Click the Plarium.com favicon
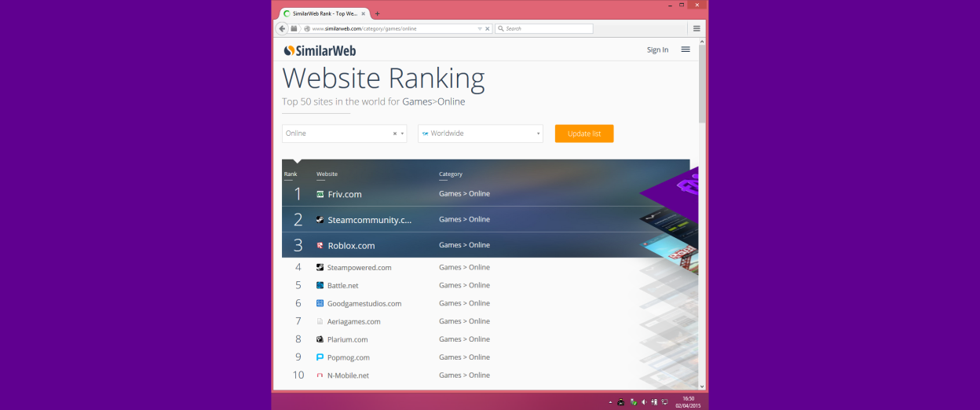 320,339
